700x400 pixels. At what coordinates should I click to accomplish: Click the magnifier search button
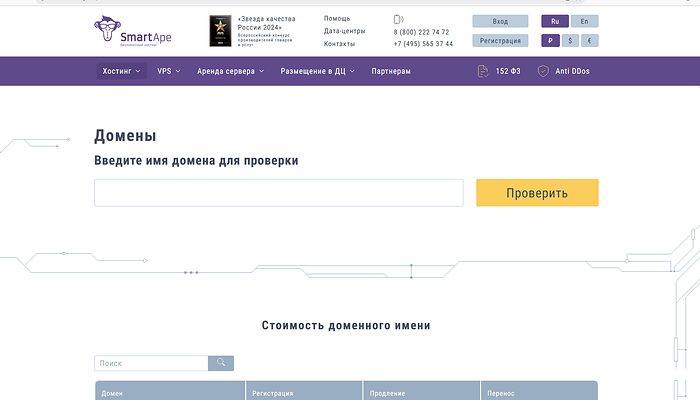point(221,363)
